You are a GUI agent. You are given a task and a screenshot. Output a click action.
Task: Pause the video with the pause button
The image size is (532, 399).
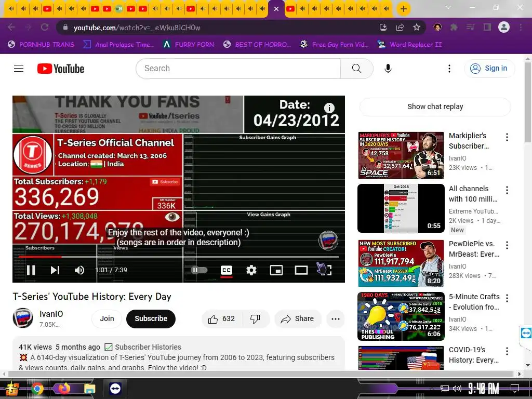click(31, 270)
